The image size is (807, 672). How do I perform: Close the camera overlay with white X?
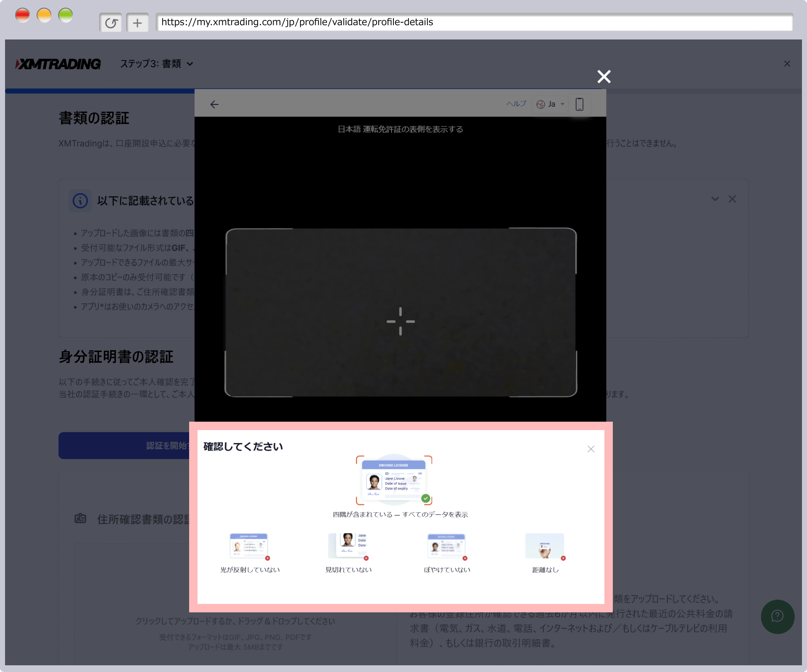[604, 76]
